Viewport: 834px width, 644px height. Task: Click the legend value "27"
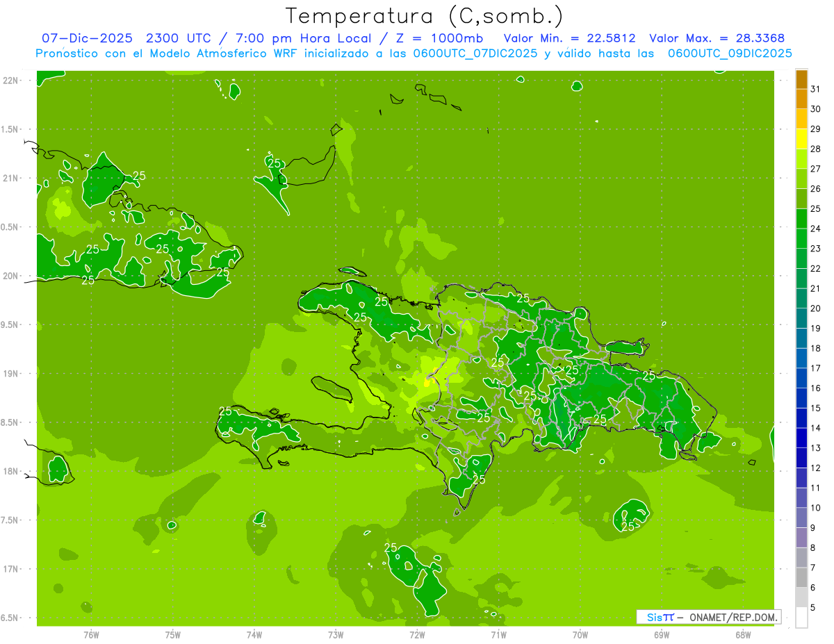tap(815, 169)
